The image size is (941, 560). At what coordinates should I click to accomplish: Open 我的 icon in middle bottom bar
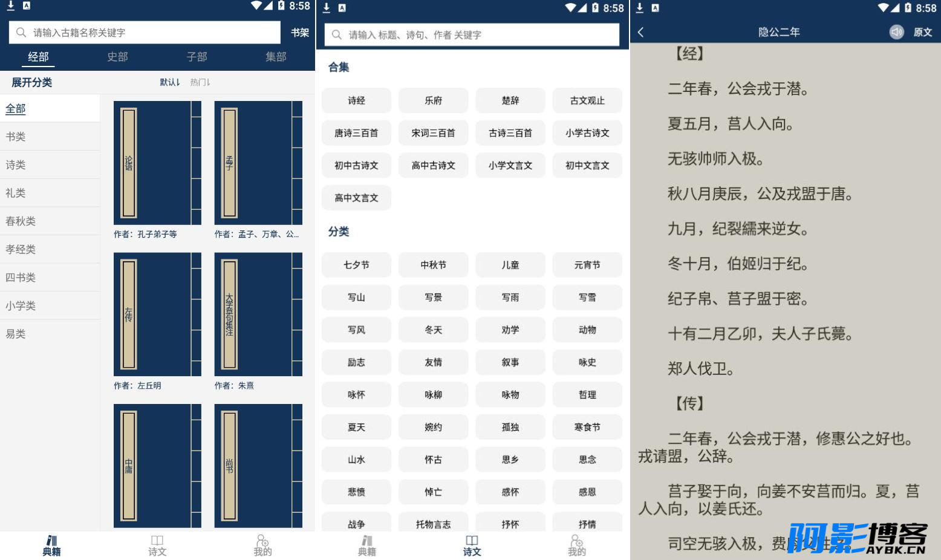576,545
